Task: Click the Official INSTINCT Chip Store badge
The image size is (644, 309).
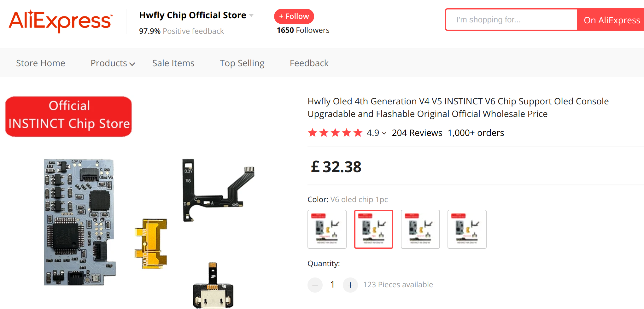Action: (68, 116)
